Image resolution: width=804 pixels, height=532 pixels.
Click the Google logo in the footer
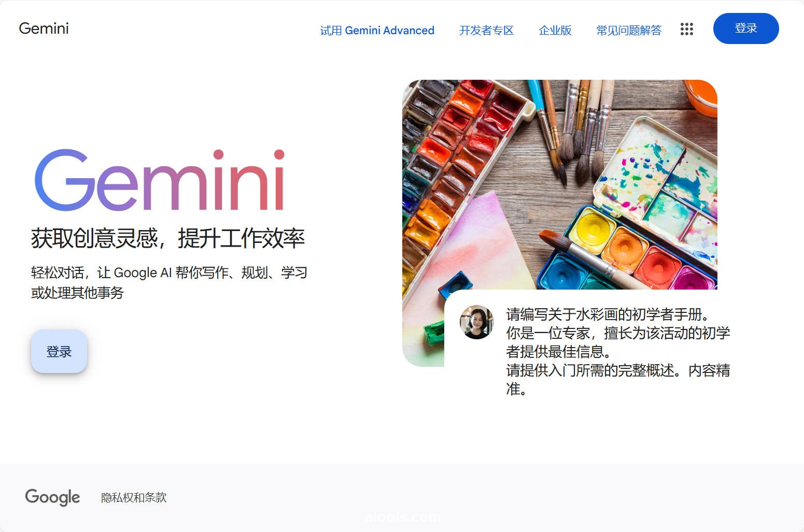[52, 497]
